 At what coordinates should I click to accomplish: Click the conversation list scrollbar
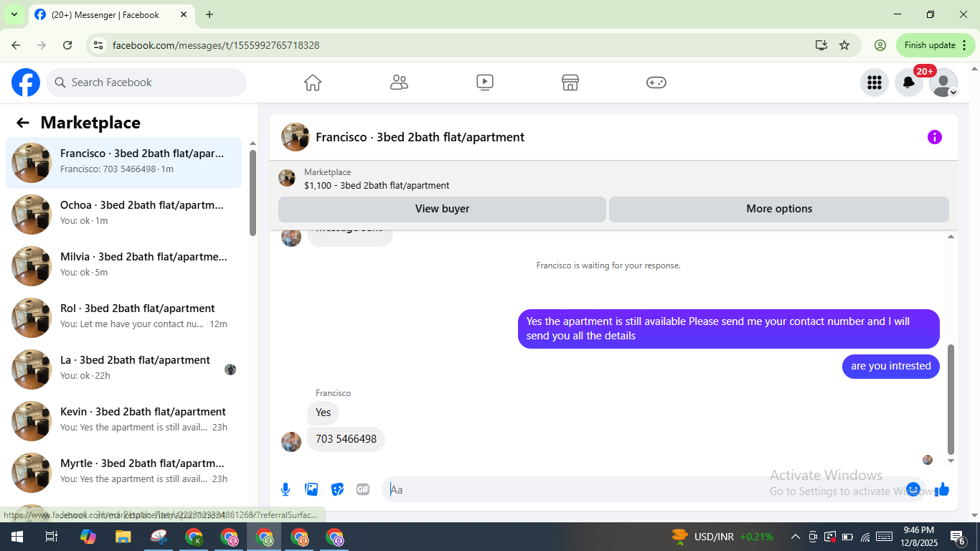[253, 192]
